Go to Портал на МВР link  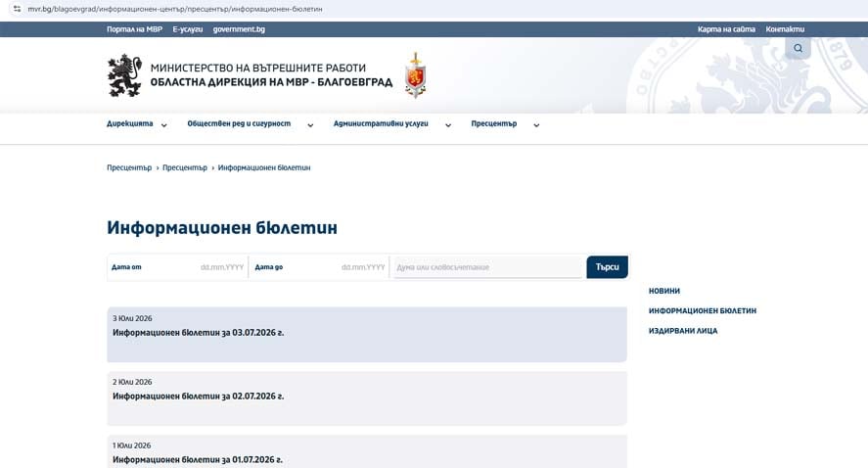point(134,29)
